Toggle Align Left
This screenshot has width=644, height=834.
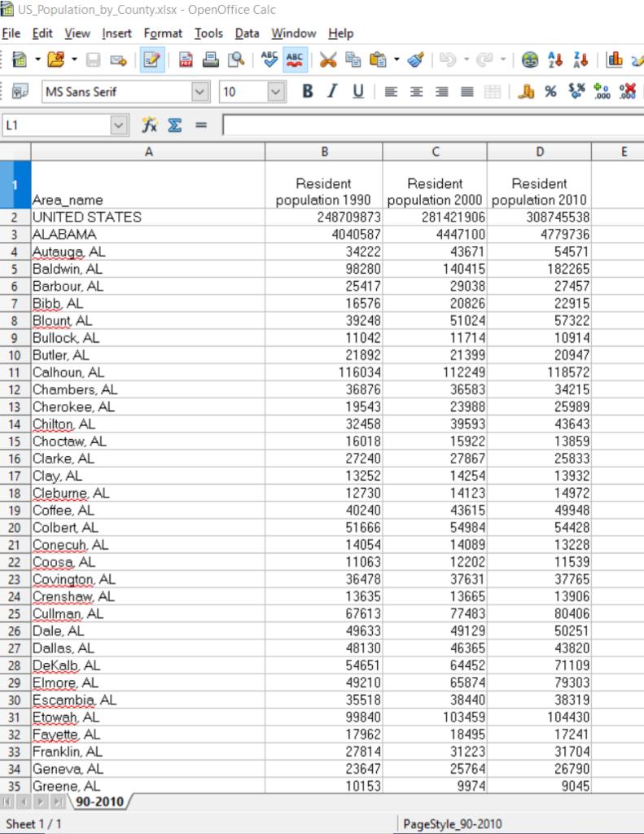click(x=391, y=92)
